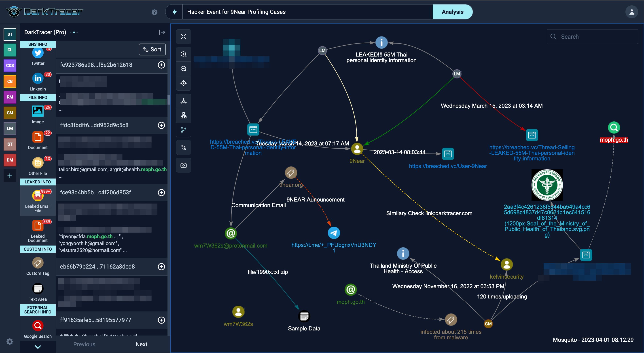
Task: Open Twitter SNS info
Action: click(38, 57)
